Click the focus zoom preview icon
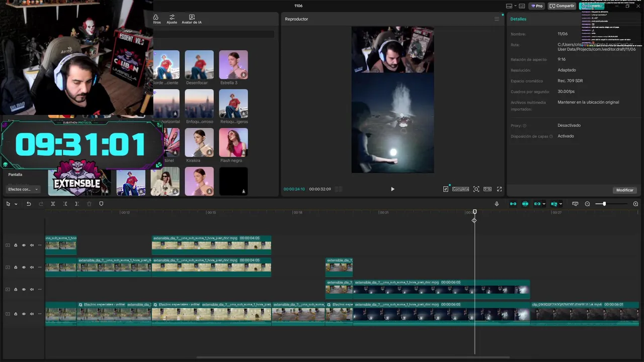 (476, 189)
